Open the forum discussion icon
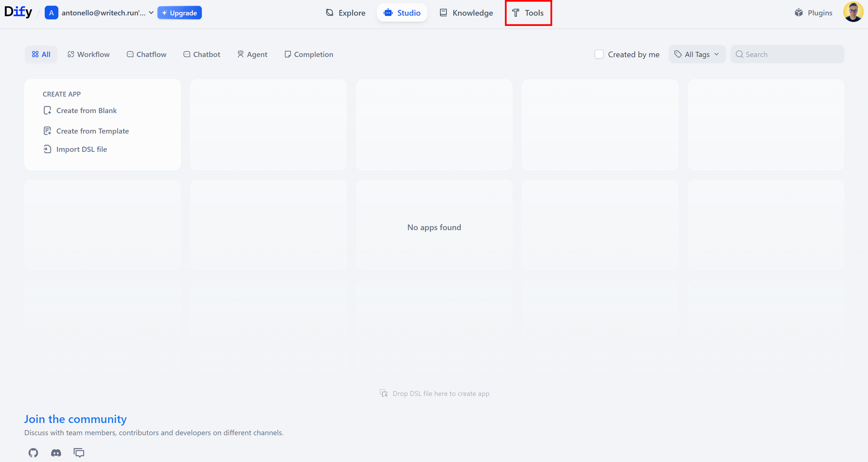 pyautogui.click(x=79, y=453)
